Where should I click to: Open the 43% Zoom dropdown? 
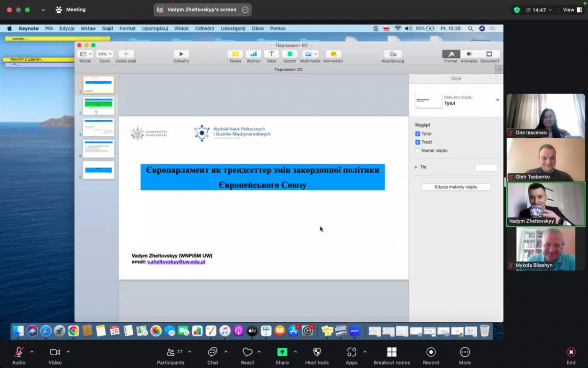pos(104,54)
